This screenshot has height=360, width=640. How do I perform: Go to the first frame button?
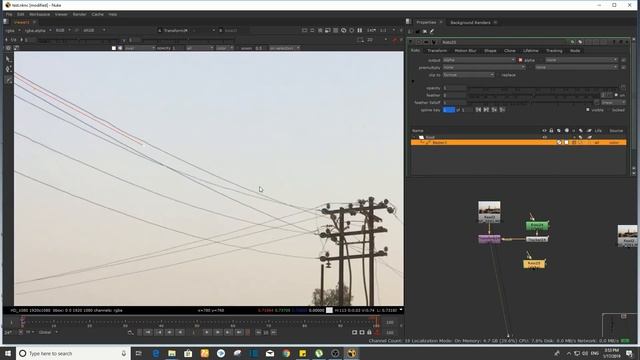(148, 333)
